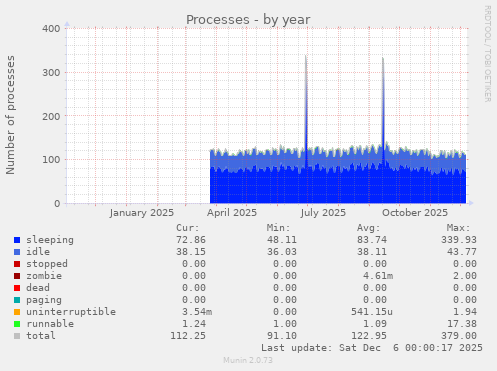Click the 'idle' legend label
497x371 pixels.
(38, 252)
